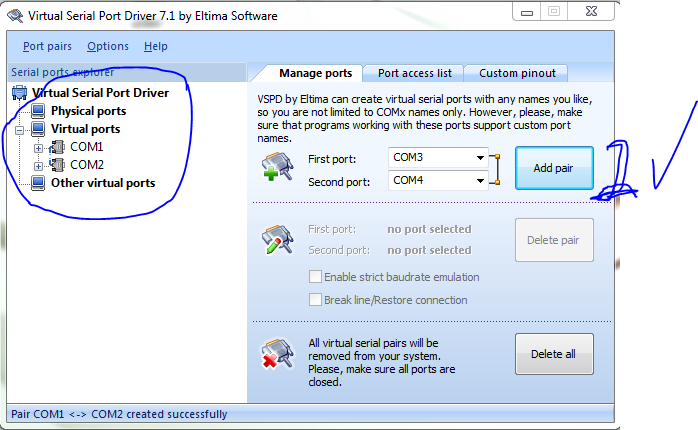Screen dimensions: 698x430
Task: Click the 'First port:' label above Second port COM4
Action: (x=332, y=159)
